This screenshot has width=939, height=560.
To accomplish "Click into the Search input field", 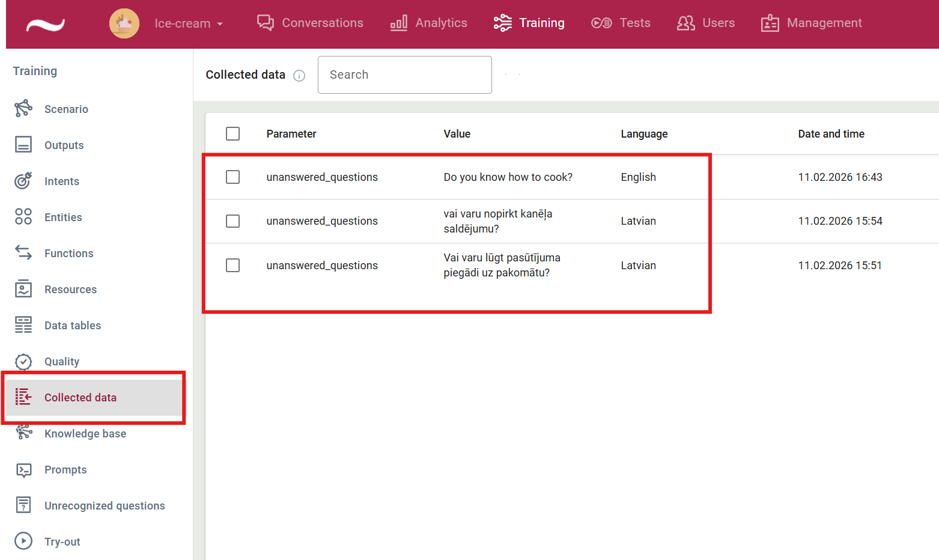I will tap(404, 75).
